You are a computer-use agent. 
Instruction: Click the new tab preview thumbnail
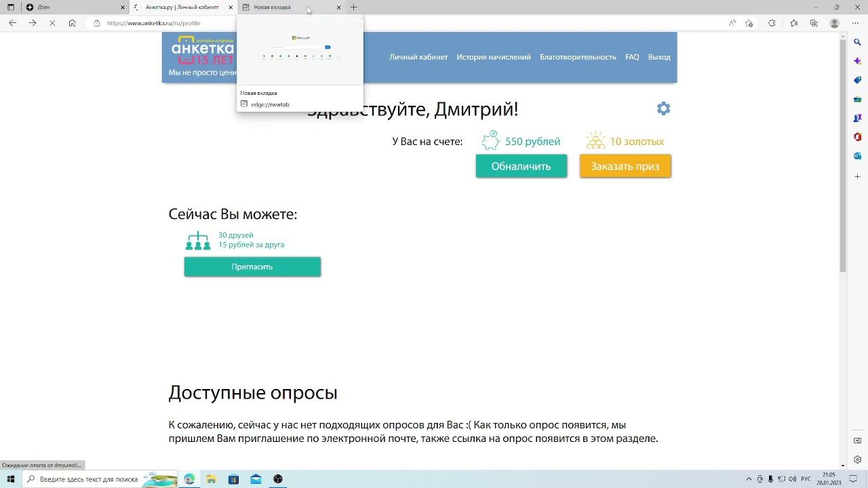(x=300, y=53)
